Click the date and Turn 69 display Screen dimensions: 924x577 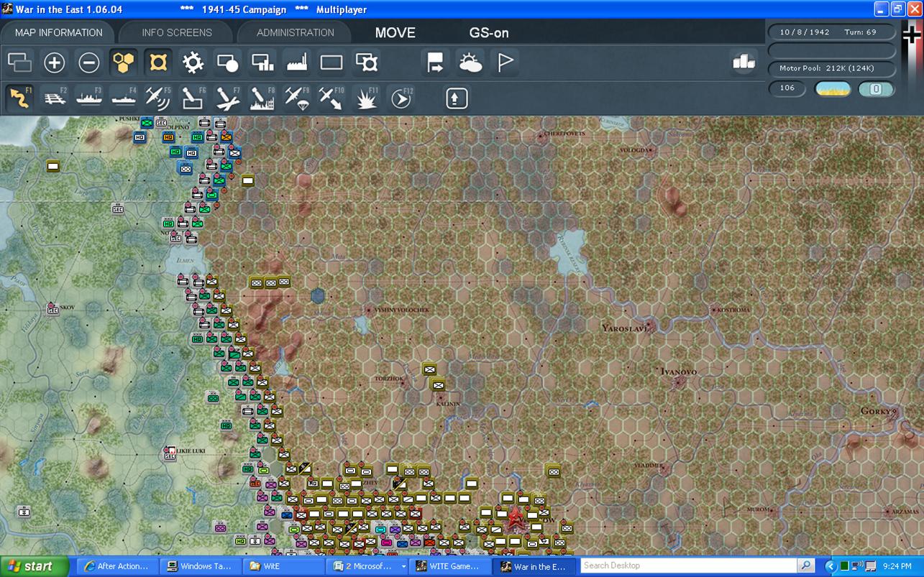coord(833,32)
